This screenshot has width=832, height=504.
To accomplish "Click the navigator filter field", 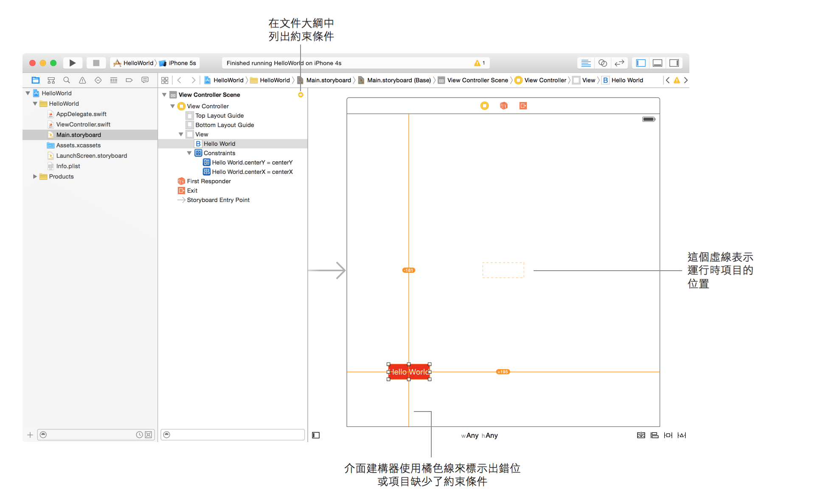I will [96, 435].
